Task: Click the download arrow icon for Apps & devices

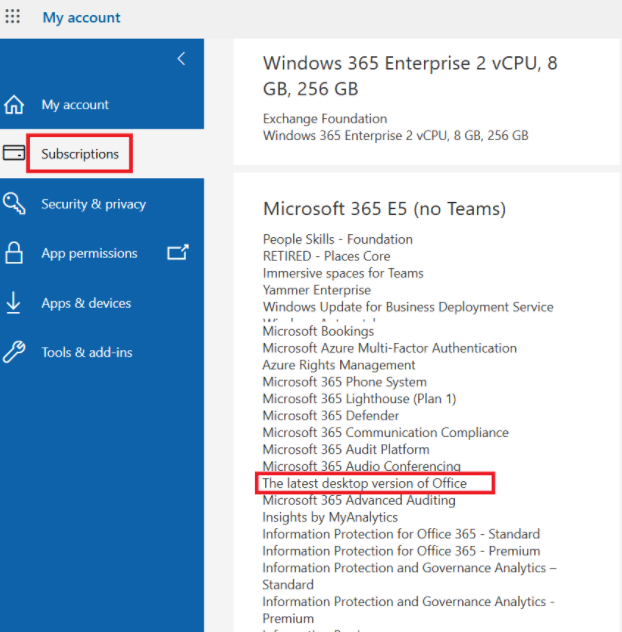Action: pos(13,302)
